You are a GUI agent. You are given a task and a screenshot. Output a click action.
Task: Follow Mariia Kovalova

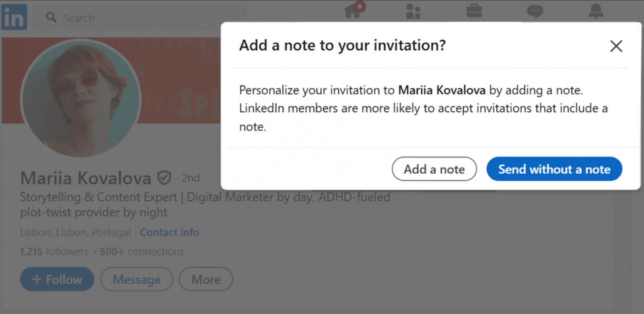click(x=57, y=279)
